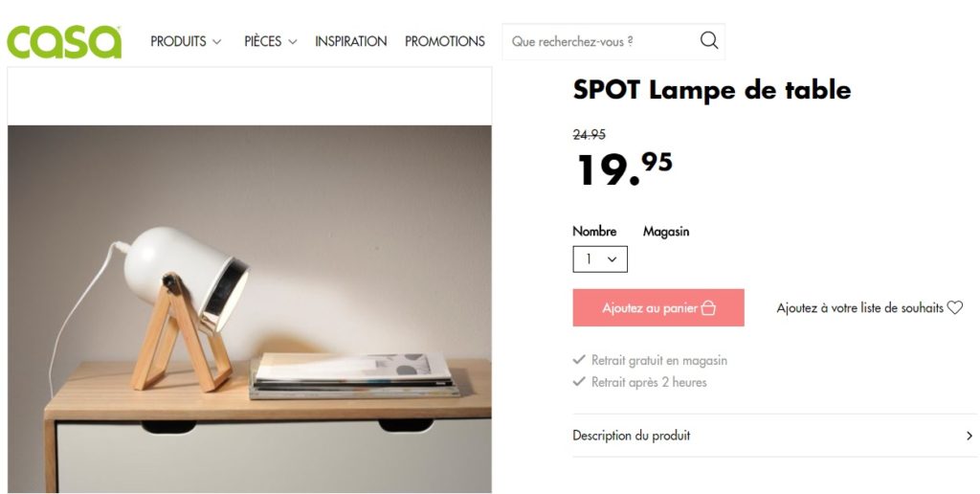980x494 pixels.
Task: Open the PRODUITS dropdown menu
Action: point(186,42)
